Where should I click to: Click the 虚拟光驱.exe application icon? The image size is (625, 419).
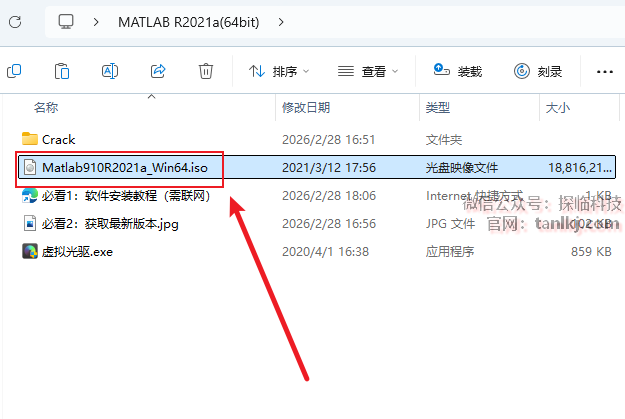[30, 252]
